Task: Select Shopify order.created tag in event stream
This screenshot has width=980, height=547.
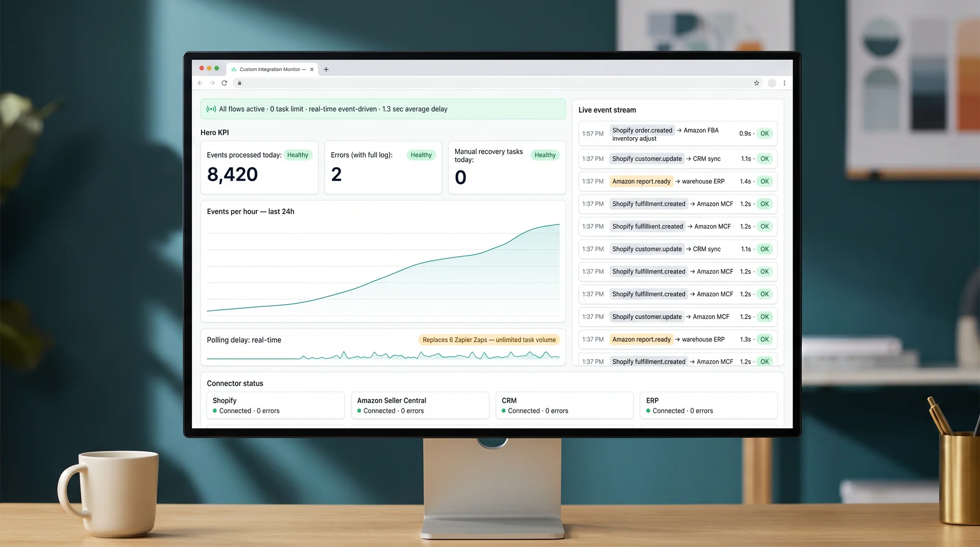Action: point(642,131)
